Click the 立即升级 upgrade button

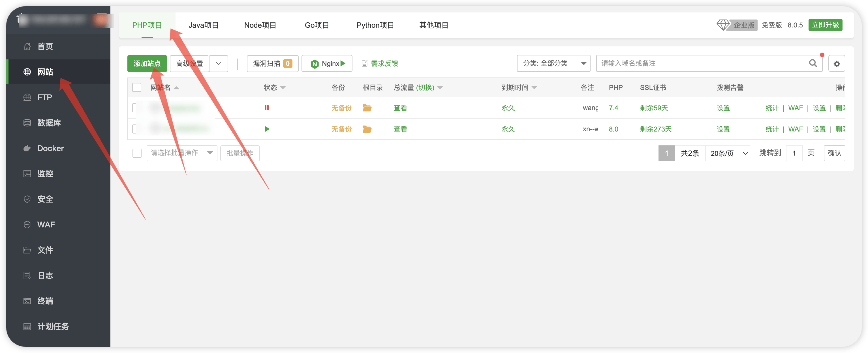825,25
